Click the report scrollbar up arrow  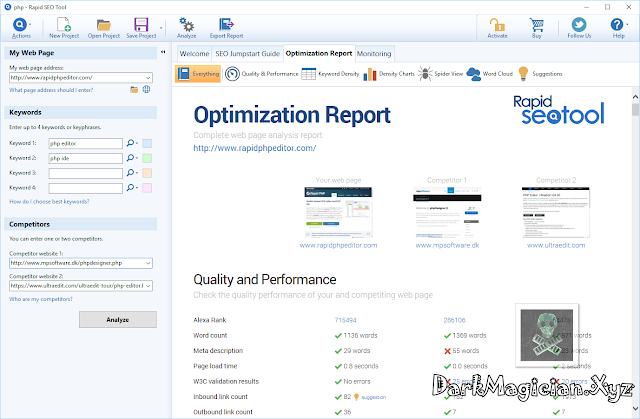[635, 97]
